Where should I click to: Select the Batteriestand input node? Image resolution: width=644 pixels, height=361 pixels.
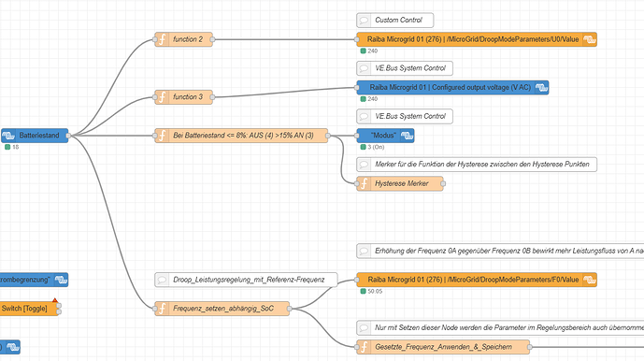pos(35,136)
